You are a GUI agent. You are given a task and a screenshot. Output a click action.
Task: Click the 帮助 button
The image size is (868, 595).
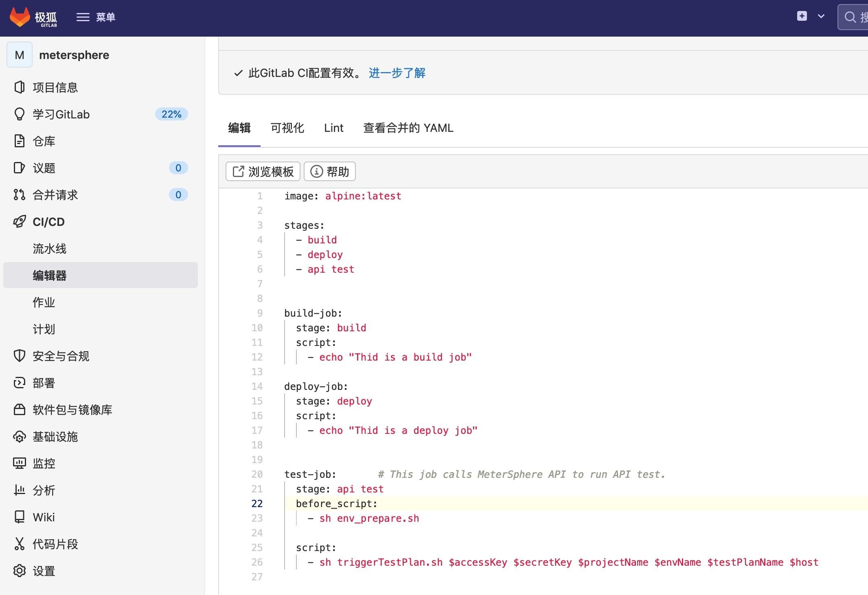(329, 171)
